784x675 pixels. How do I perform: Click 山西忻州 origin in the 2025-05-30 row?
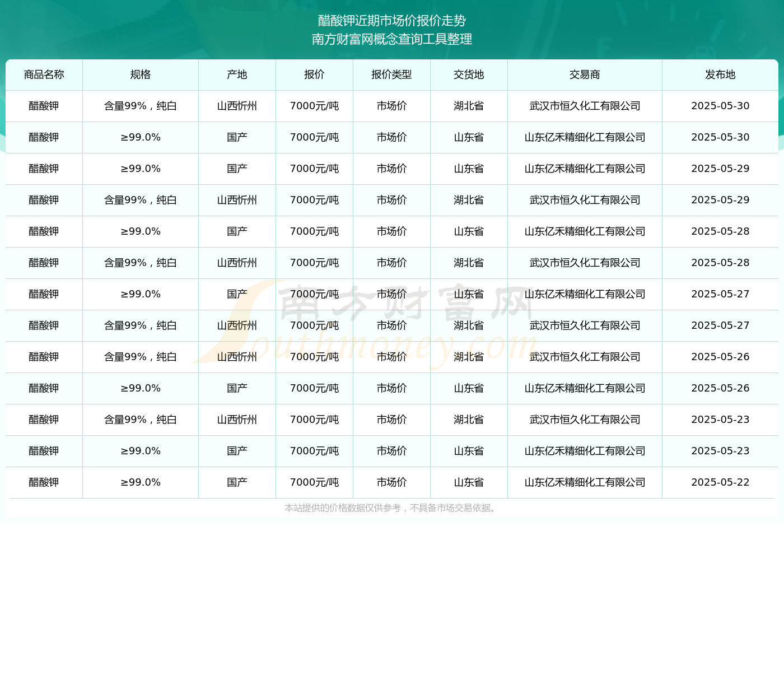tap(237, 106)
